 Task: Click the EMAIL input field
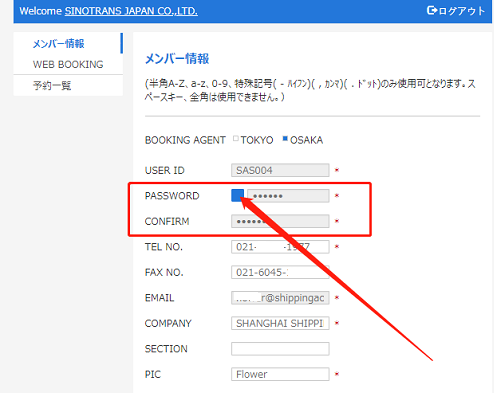coord(280,298)
